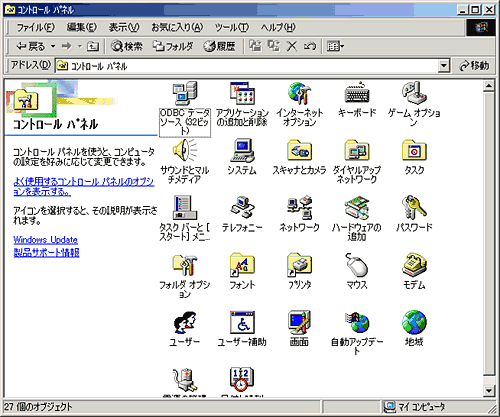Select the インターネット オプション icon
The image size is (500, 417).
click(299, 93)
